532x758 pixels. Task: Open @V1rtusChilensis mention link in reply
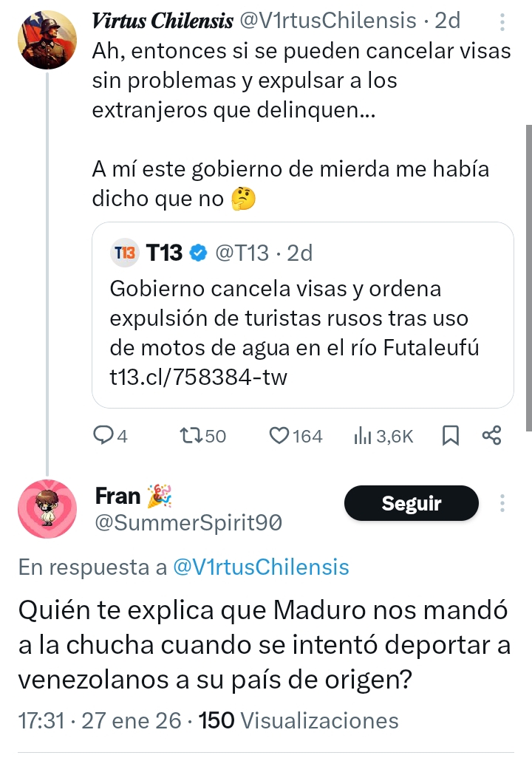(260, 567)
